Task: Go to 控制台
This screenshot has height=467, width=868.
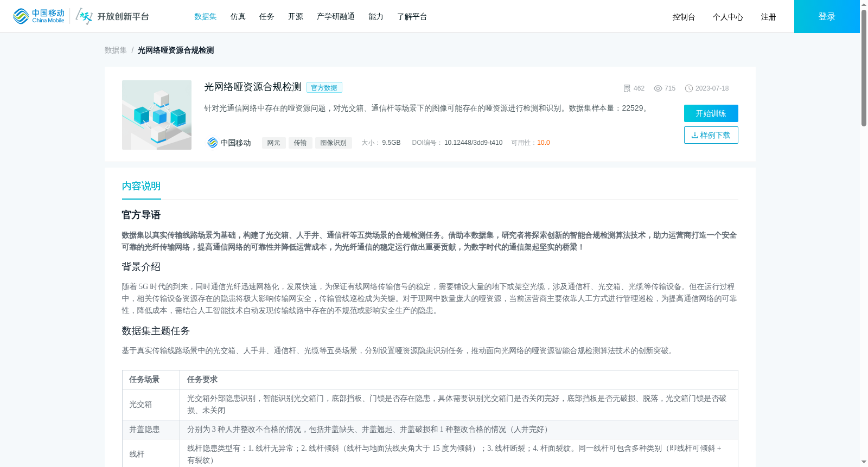Action: click(x=684, y=17)
